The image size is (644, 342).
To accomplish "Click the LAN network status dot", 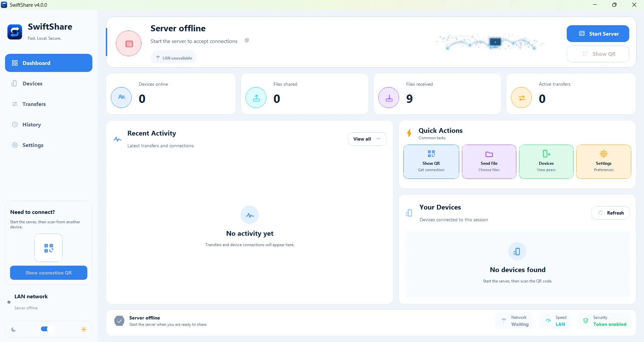I will (9, 302).
